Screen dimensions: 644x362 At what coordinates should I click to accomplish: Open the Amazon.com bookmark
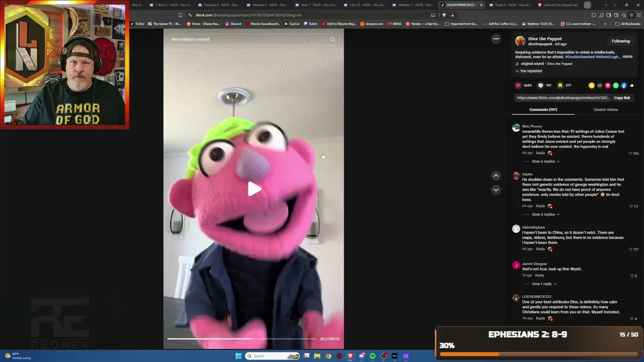click(x=372, y=24)
